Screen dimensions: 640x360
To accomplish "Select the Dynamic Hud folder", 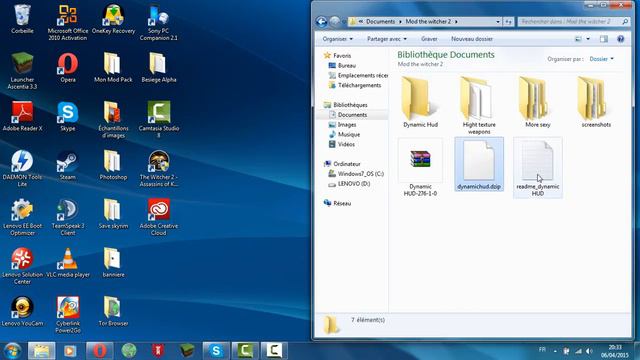I will (x=420, y=102).
